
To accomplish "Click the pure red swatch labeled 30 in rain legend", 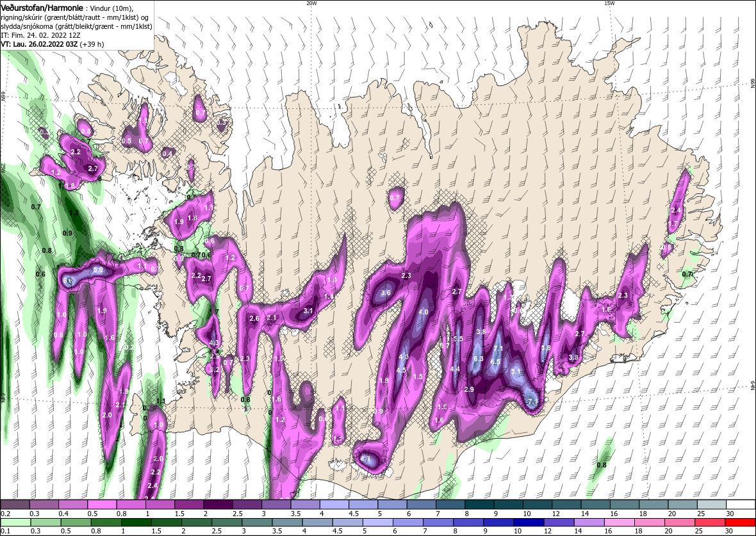I will point(740,523).
